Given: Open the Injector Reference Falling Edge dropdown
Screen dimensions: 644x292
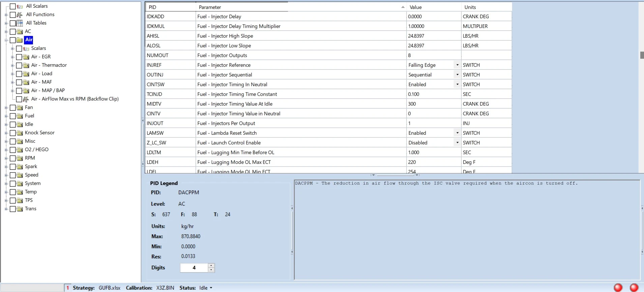Looking at the screenshot, I should coord(457,65).
